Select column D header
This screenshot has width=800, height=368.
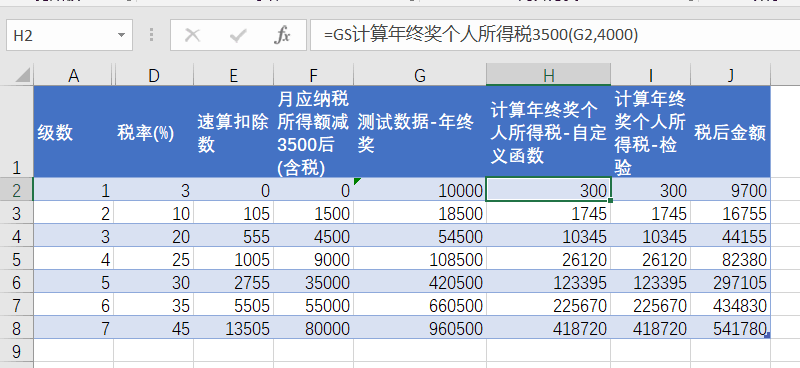(154, 76)
